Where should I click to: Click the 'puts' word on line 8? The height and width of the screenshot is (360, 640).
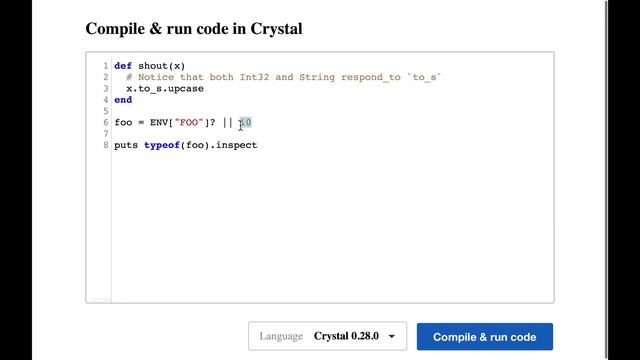(x=126, y=145)
